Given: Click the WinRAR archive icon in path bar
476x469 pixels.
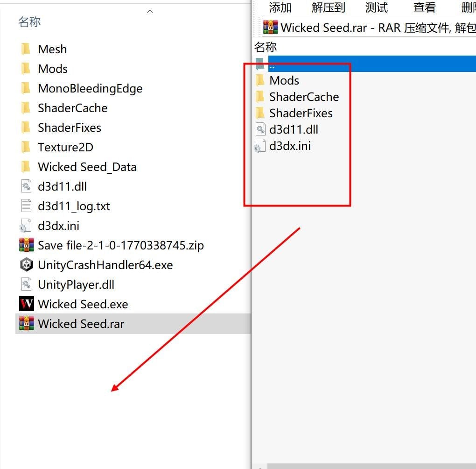Looking at the screenshot, I should [271, 28].
